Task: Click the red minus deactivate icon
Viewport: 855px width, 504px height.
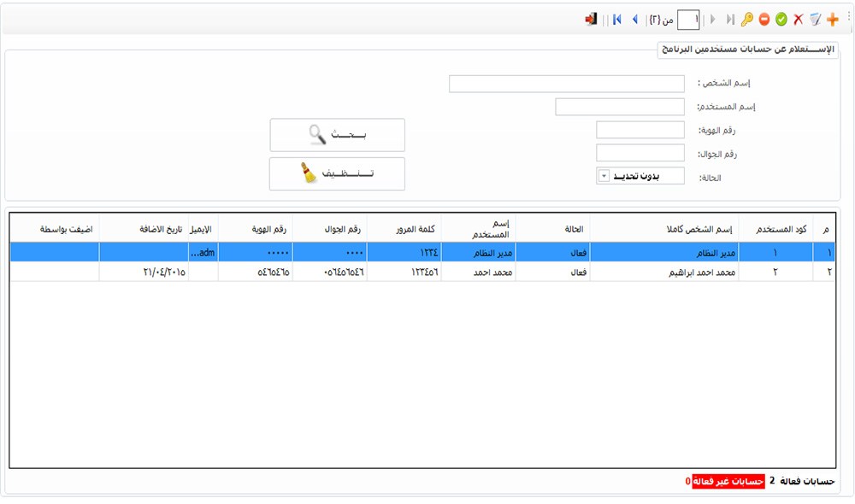Action: pos(764,19)
